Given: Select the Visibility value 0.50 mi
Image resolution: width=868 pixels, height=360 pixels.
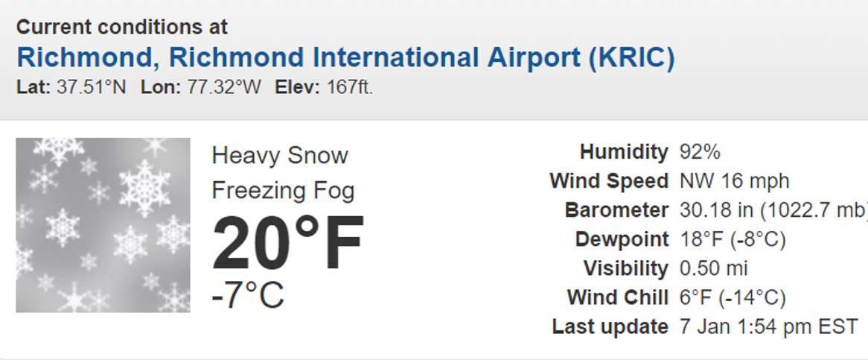Looking at the screenshot, I should (x=714, y=268).
